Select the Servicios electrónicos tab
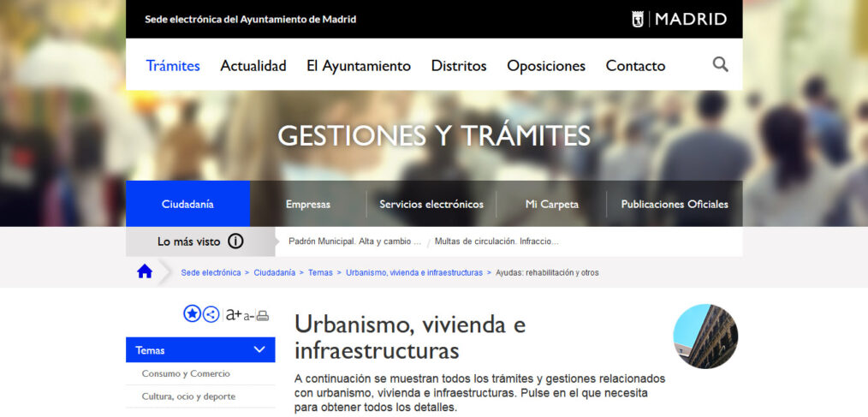 point(431,204)
